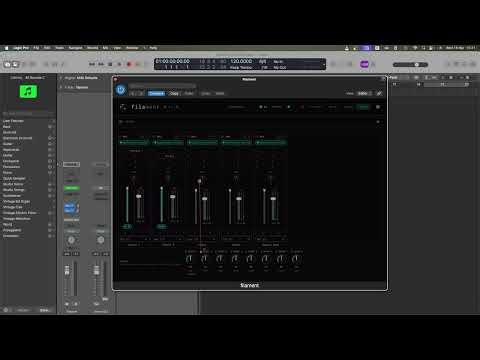
Task: Click the first knob in filament bottom row
Action: [189, 259]
